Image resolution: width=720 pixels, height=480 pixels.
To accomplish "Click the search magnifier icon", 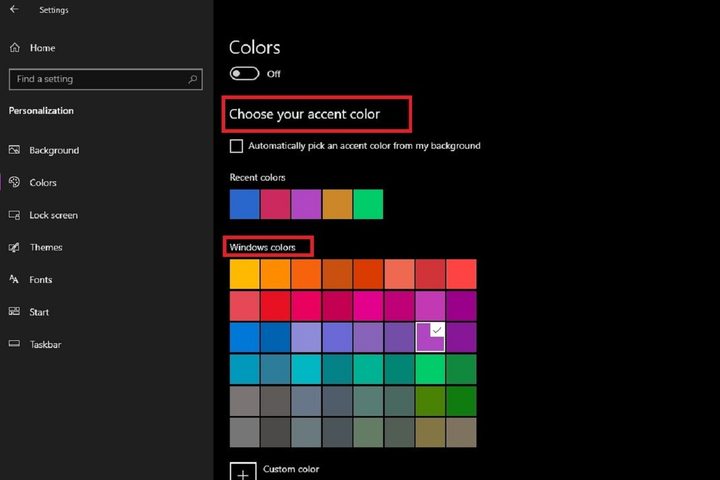I will click(193, 79).
